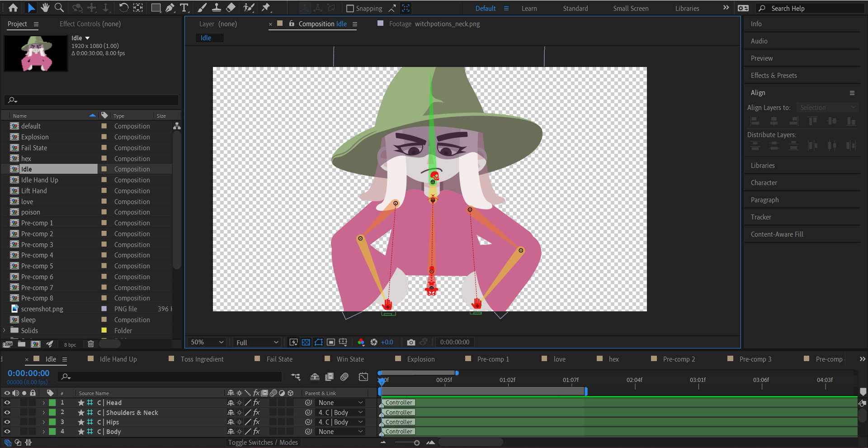This screenshot has height=448, width=868.
Task: Go to the Home screen icon
Action: point(13,8)
